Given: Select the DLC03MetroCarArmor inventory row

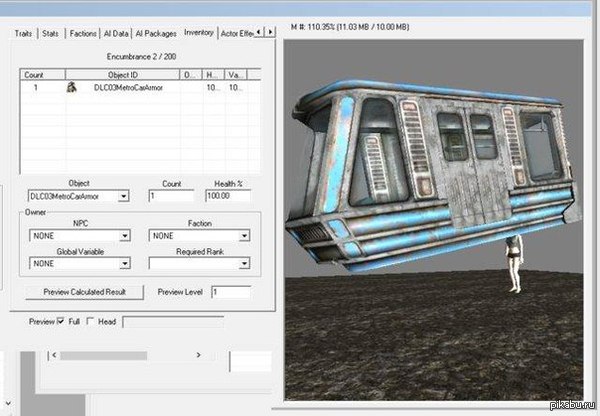Looking at the screenshot, I should coord(140,88).
